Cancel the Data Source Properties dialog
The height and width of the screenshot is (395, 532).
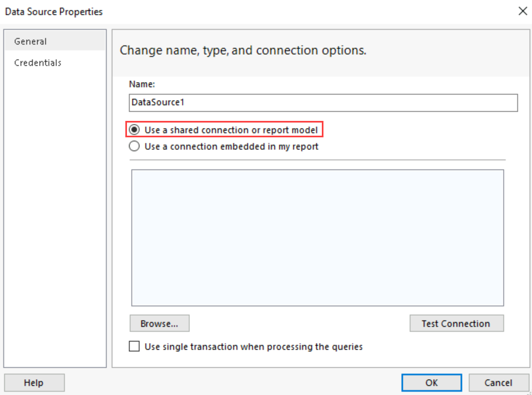point(499,382)
